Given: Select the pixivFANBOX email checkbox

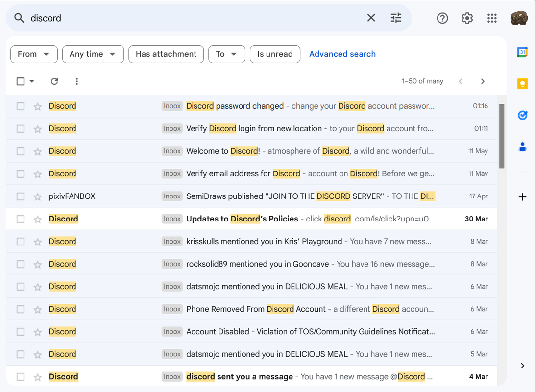Looking at the screenshot, I should [x=21, y=196].
